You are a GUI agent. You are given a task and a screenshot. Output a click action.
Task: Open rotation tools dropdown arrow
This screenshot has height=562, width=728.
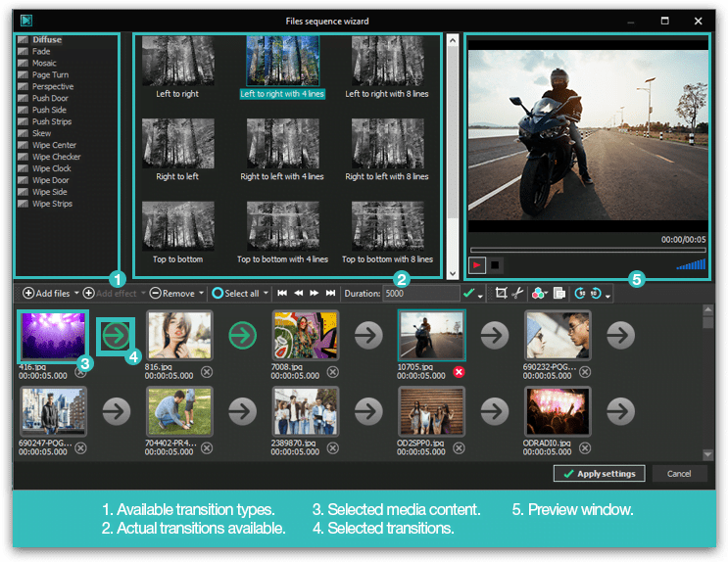(607, 295)
